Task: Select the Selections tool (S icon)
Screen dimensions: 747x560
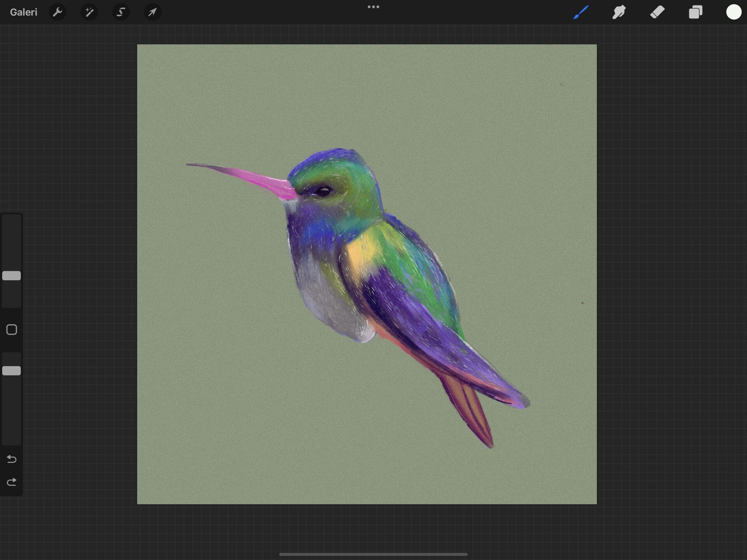Action: (x=121, y=12)
